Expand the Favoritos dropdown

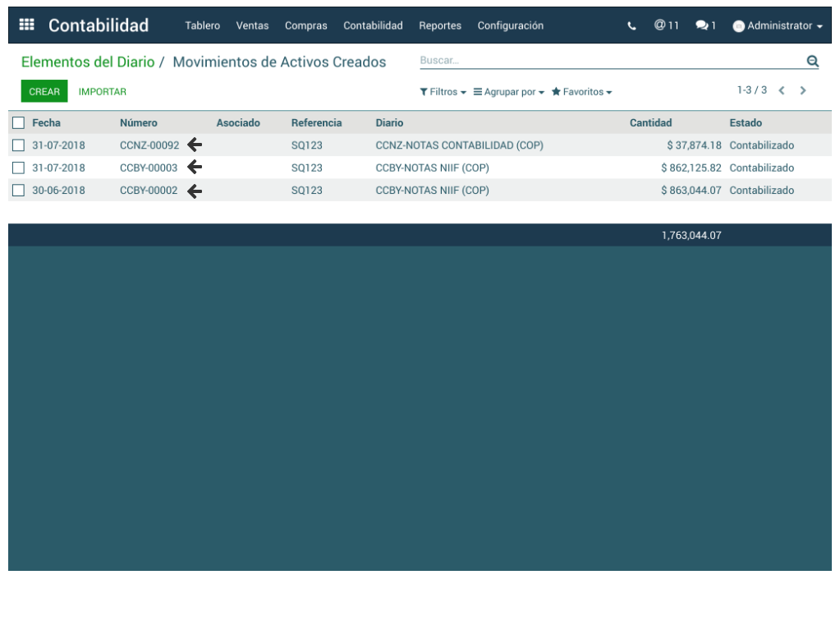(581, 92)
